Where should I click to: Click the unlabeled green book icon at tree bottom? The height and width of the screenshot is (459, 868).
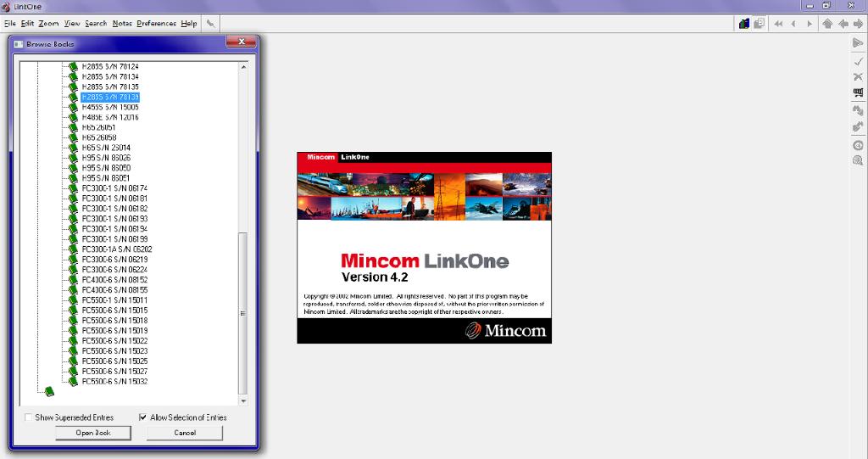(49, 392)
